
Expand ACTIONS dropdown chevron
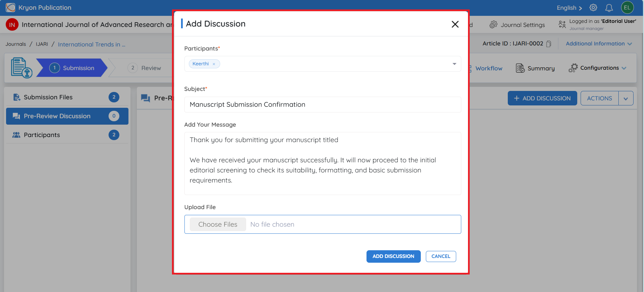pyautogui.click(x=626, y=99)
